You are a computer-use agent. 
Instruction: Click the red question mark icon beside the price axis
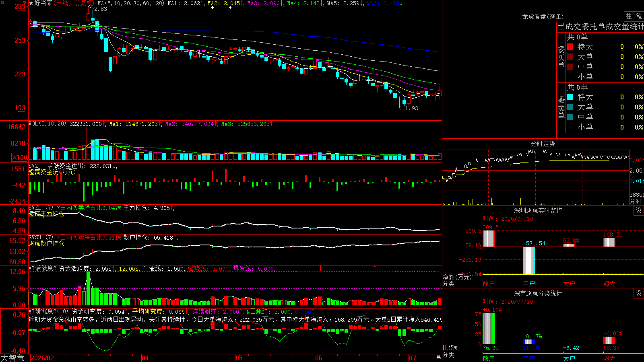tap(25, 4)
